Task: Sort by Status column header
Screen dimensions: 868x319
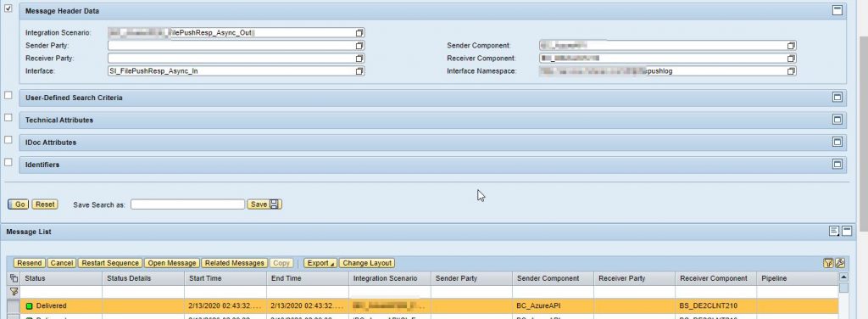Action: (61, 278)
